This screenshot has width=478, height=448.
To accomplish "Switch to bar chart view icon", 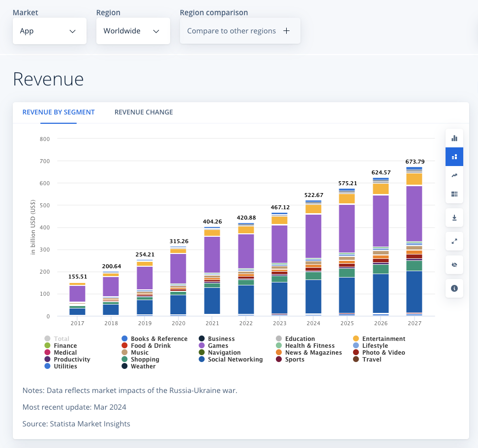I will tap(454, 138).
